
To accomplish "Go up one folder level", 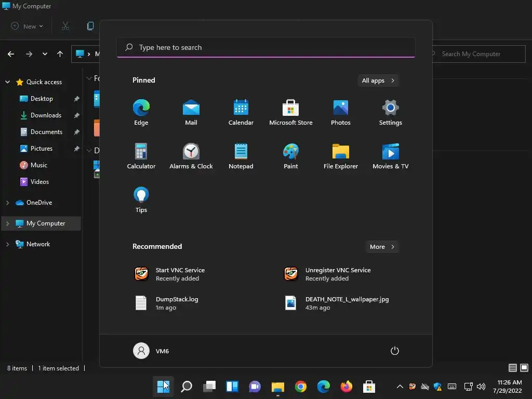I will coord(60,54).
